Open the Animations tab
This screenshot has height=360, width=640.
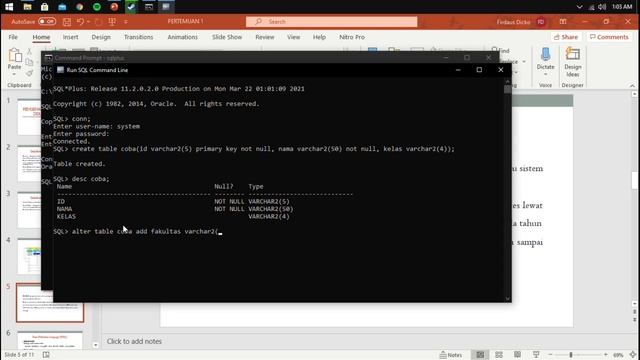click(x=182, y=37)
